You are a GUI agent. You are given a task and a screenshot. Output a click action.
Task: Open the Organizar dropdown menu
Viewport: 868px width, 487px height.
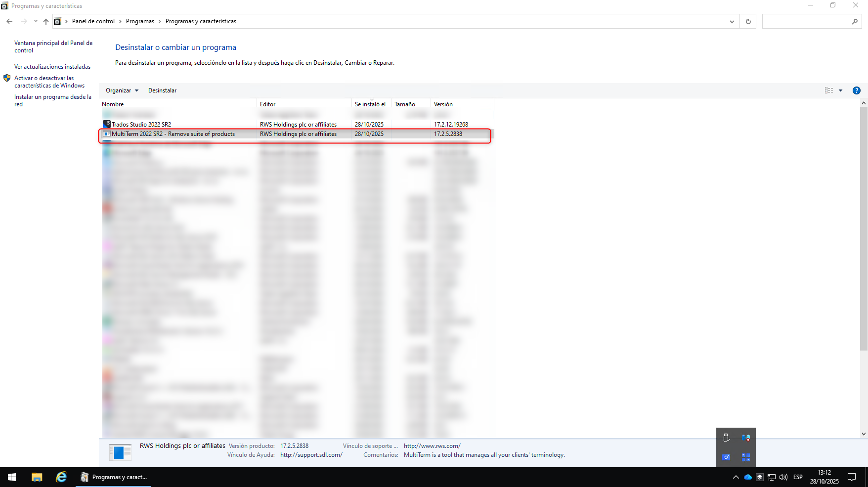[x=121, y=90]
